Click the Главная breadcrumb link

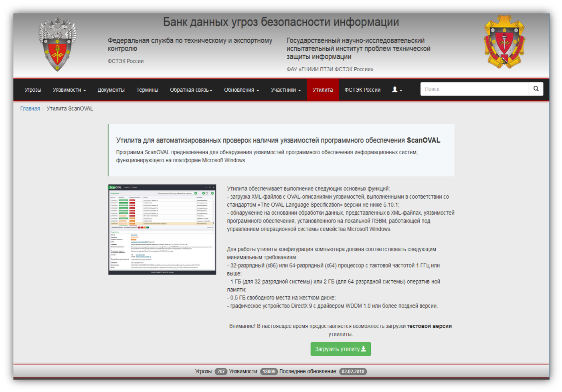click(30, 109)
